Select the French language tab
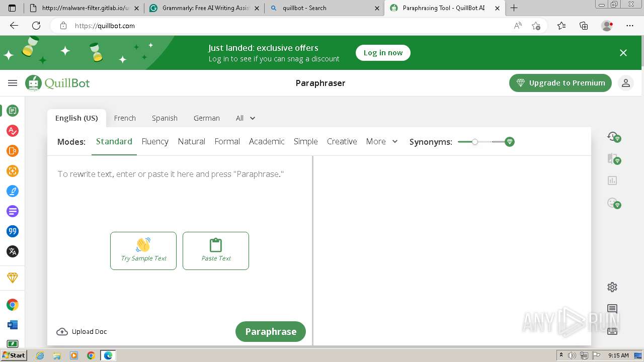644x362 pixels. point(125,118)
